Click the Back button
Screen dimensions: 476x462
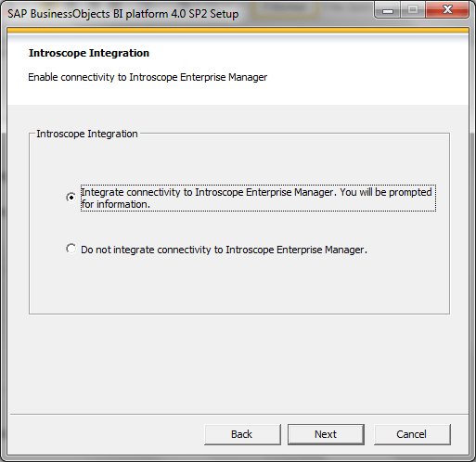(x=242, y=434)
